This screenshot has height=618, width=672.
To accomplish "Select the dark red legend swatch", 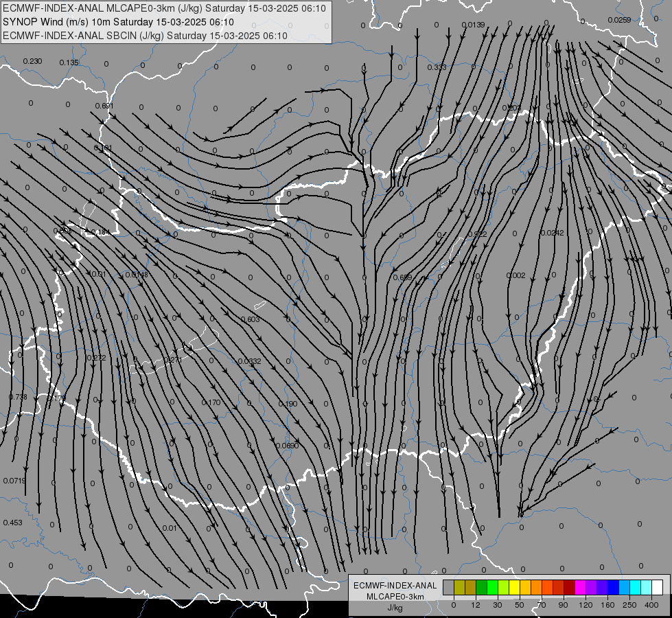I will (x=570, y=588).
